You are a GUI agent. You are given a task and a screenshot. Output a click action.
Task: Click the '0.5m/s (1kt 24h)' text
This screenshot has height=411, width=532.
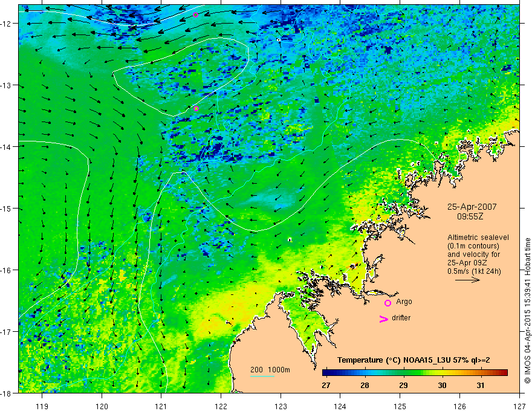474,271
